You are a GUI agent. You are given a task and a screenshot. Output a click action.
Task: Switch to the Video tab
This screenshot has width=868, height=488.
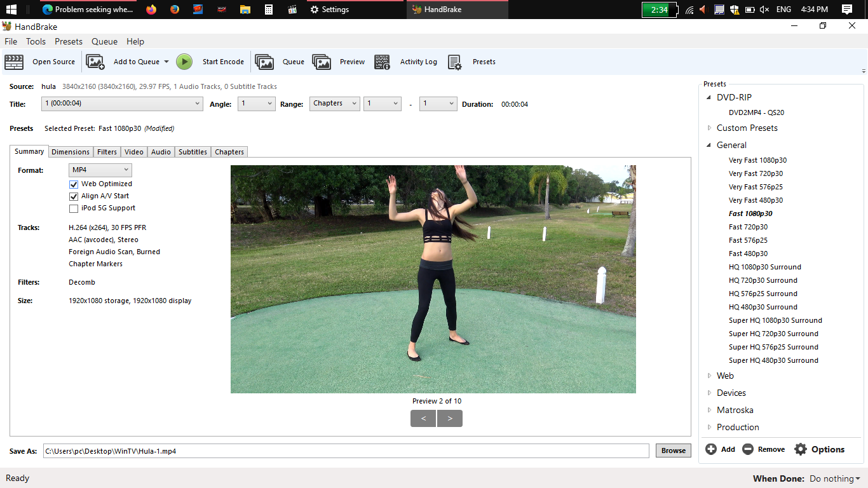(134, 152)
